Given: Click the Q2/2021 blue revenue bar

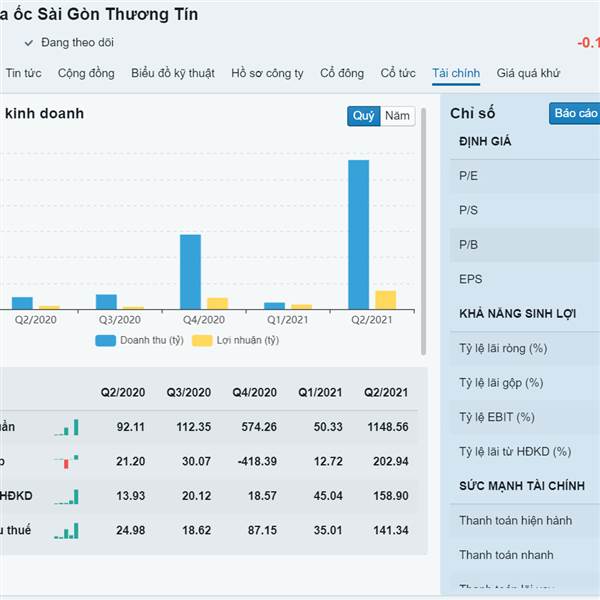Looking at the screenshot, I should click(x=359, y=235).
